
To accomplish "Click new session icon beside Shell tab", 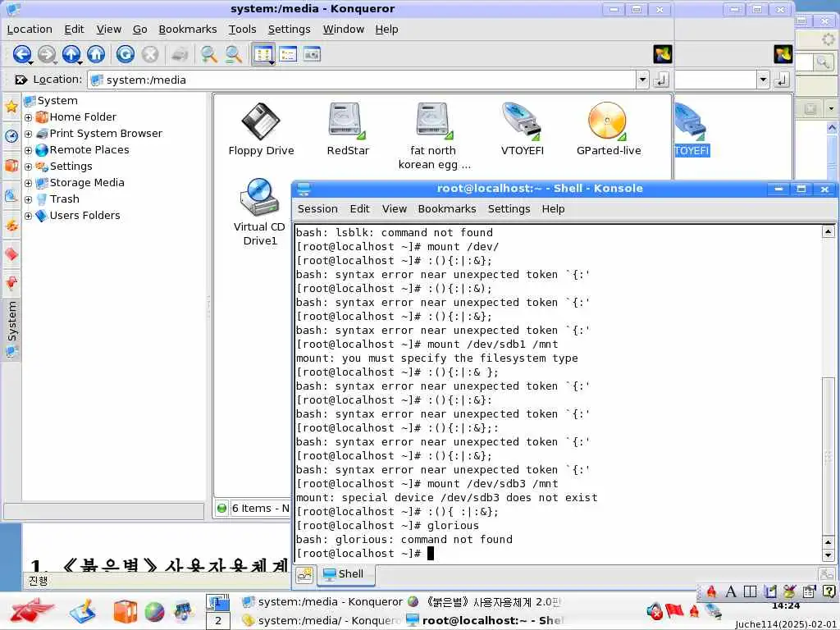I will click(305, 575).
